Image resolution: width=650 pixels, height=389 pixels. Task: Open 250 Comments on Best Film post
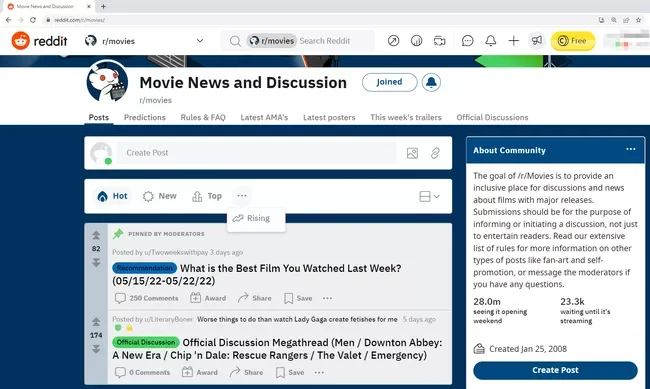(146, 298)
